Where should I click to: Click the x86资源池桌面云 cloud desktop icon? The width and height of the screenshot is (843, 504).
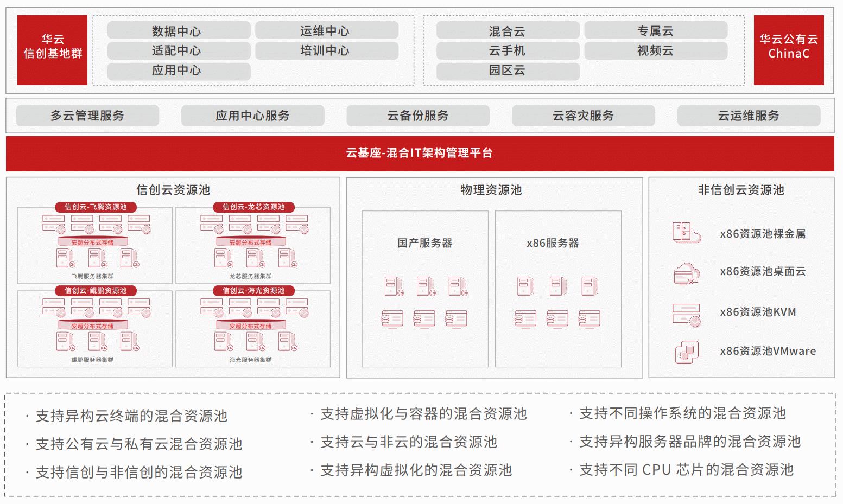[686, 272]
